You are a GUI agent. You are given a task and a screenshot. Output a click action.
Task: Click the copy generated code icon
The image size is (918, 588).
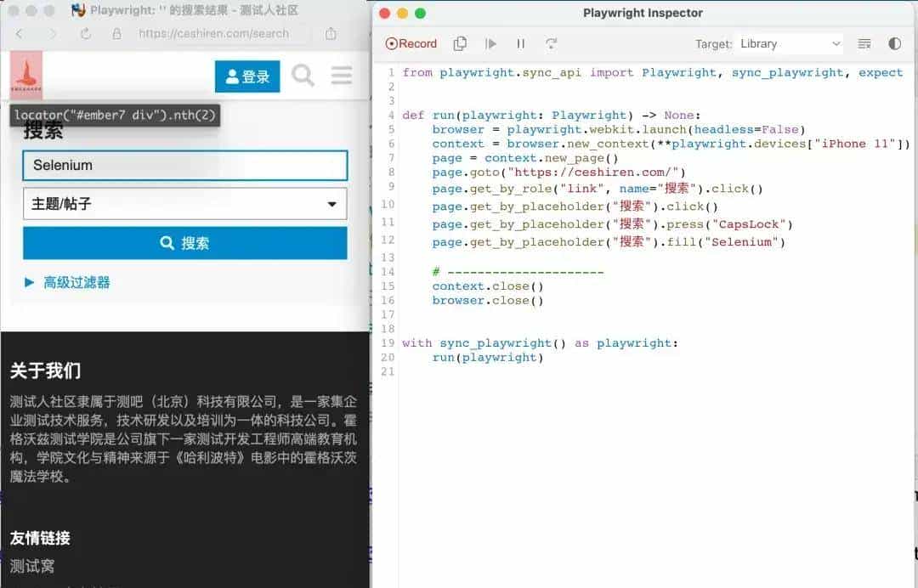coord(460,42)
